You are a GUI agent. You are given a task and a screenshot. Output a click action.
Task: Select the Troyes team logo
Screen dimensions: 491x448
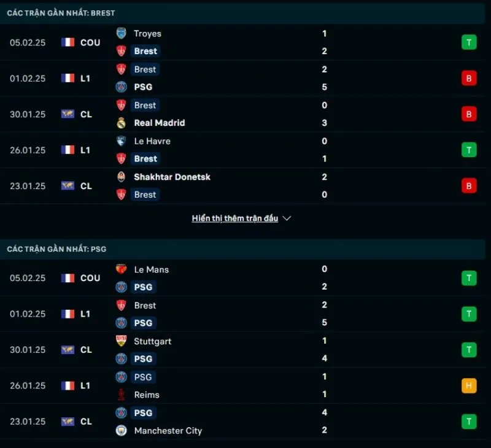pyautogui.click(x=122, y=33)
